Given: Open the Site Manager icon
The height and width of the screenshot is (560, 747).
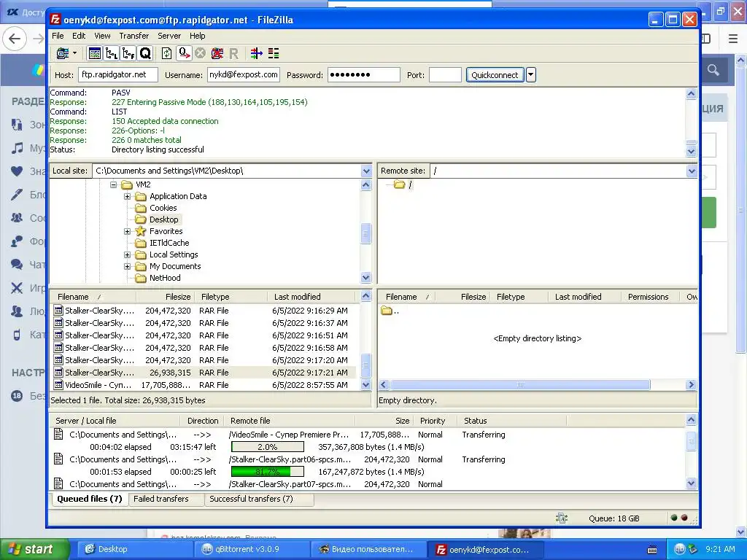Looking at the screenshot, I should pyautogui.click(x=63, y=53).
